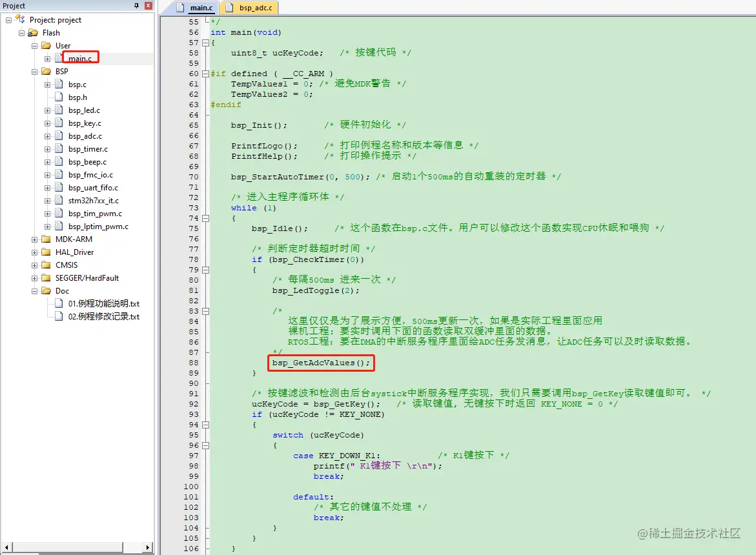Select bsp_led.c in the tree

[84, 110]
